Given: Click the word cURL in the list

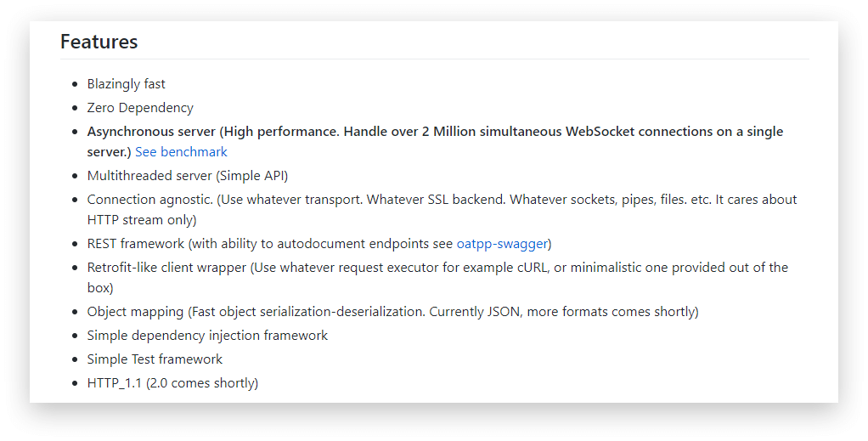Looking at the screenshot, I should pyautogui.click(x=533, y=268).
